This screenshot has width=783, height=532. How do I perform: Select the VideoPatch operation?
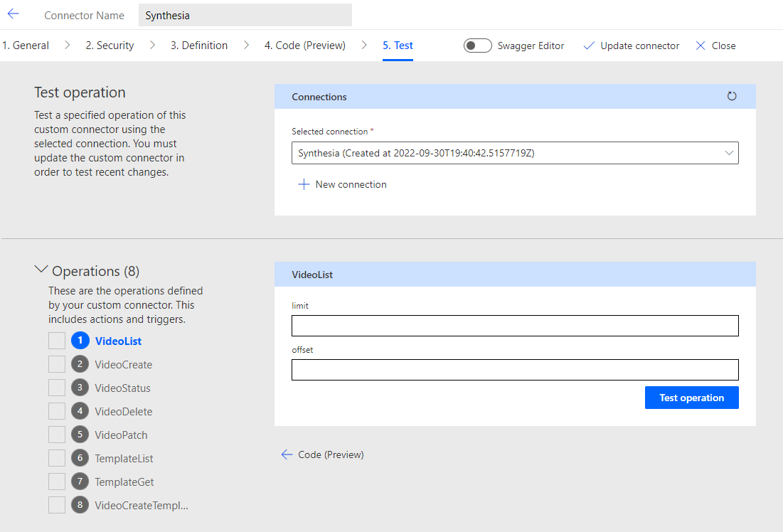point(121,435)
